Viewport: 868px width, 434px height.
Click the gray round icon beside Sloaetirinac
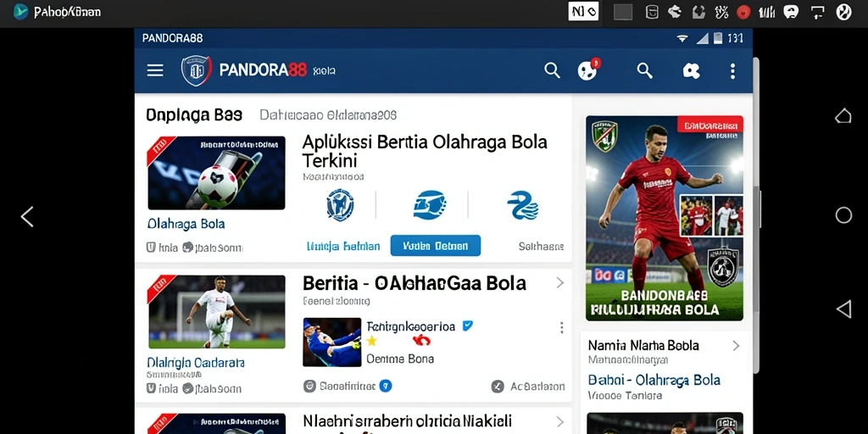click(x=309, y=387)
